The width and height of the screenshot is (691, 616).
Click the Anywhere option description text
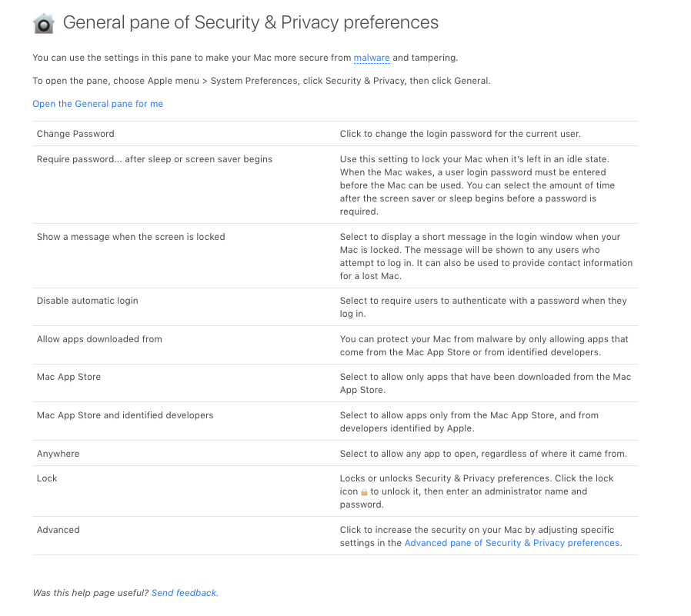click(x=483, y=454)
